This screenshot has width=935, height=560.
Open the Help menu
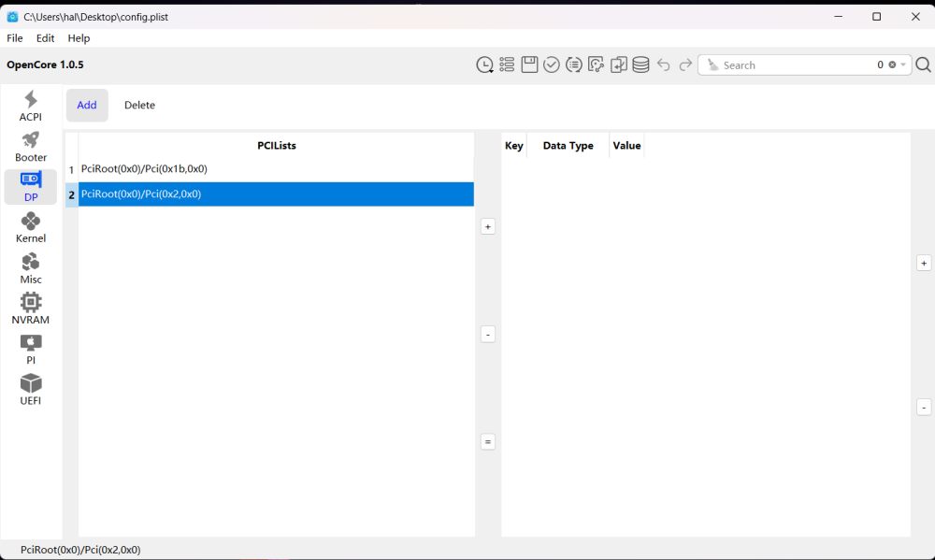(79, 38)
